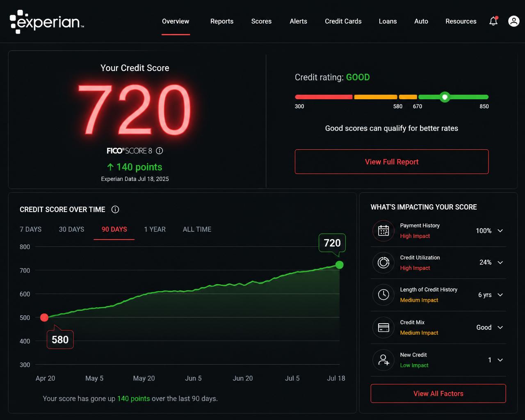Open the Loans nav item
This screenshot has height=420, width=525.
tap(388, 21)
